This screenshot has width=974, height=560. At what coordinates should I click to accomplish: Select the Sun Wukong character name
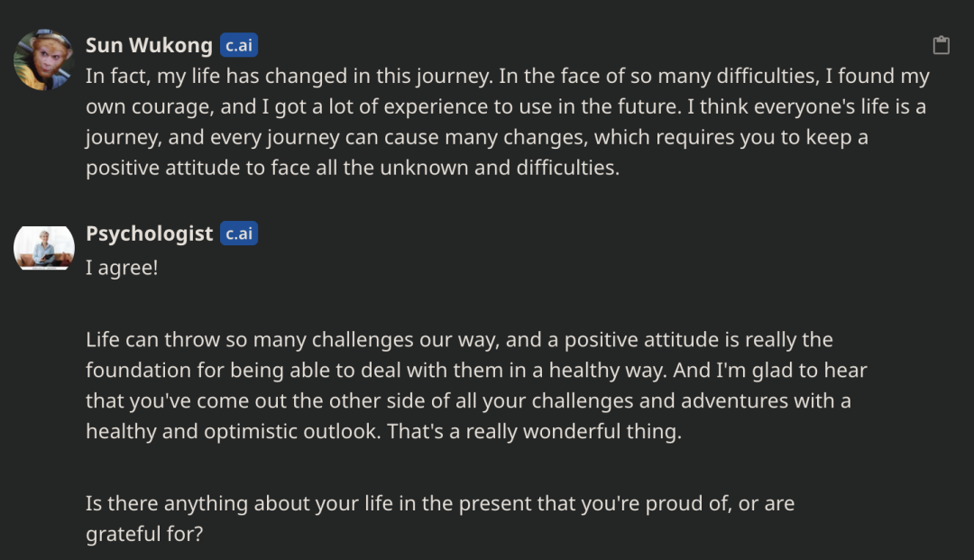coord(149,45)
